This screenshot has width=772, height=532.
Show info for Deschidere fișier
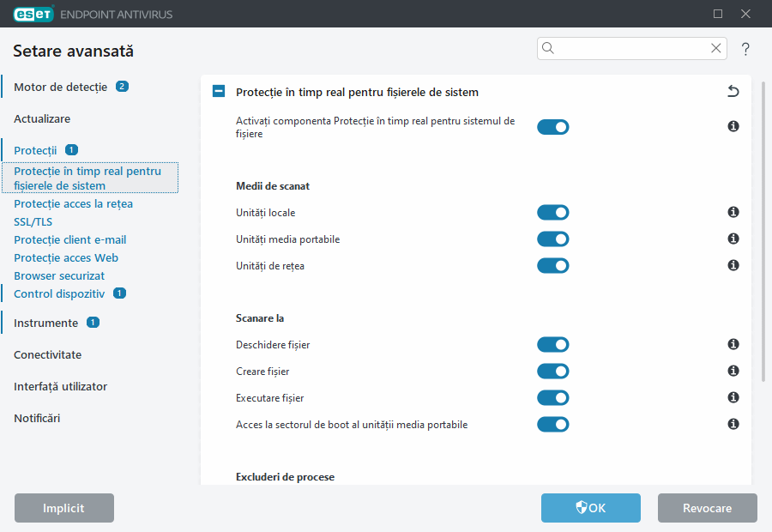pyautogui.click(x=733, y=344)
